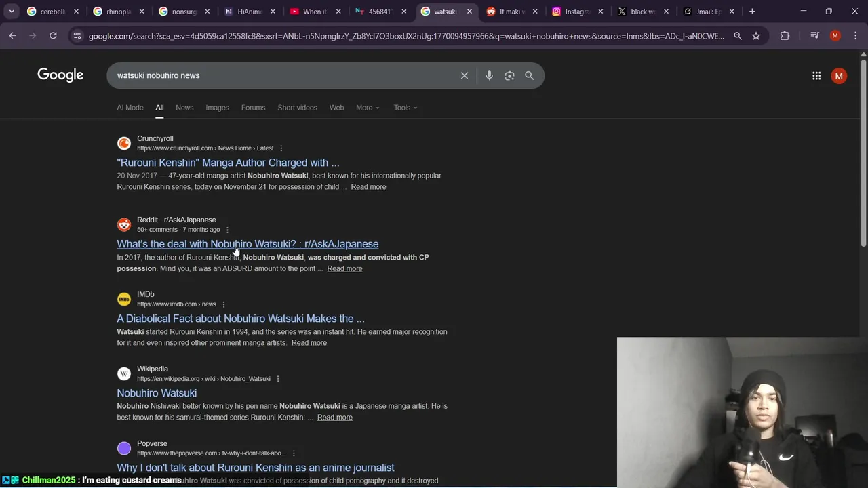Open Chrome profile button
Image resolution: width=868 pixels, height=488 pixels.
tap(835, 36)
